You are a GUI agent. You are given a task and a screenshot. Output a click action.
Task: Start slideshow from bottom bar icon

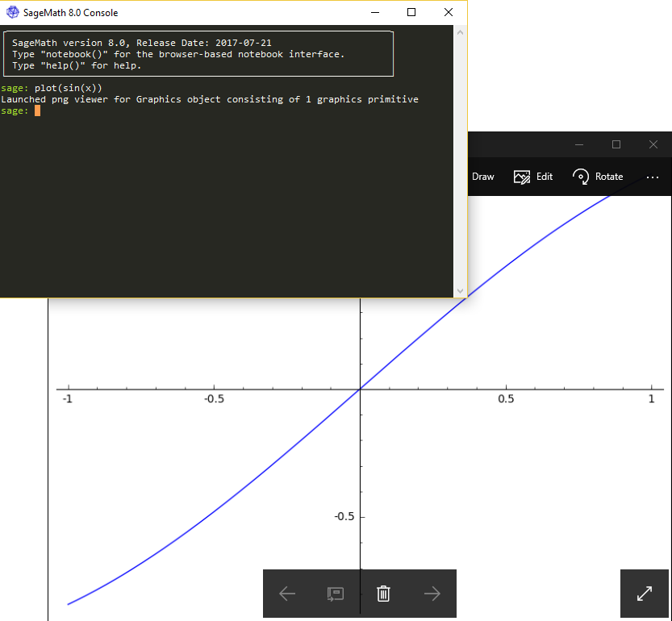pos(336,594)
